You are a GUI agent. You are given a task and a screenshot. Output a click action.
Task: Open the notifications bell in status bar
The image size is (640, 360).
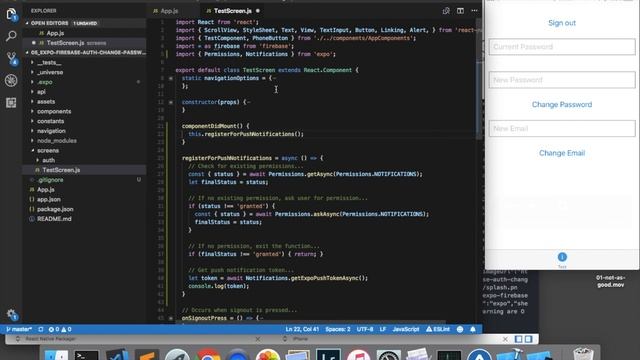tap(473, 329)
